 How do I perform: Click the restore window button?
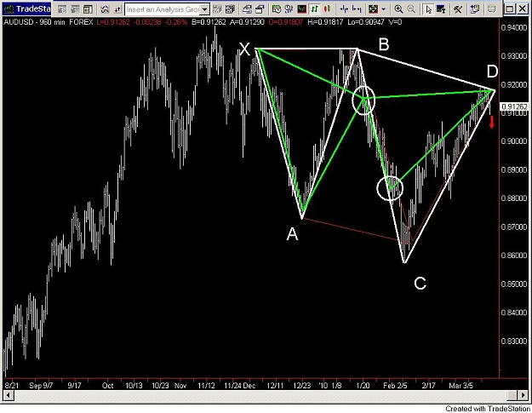coord(509,9)
